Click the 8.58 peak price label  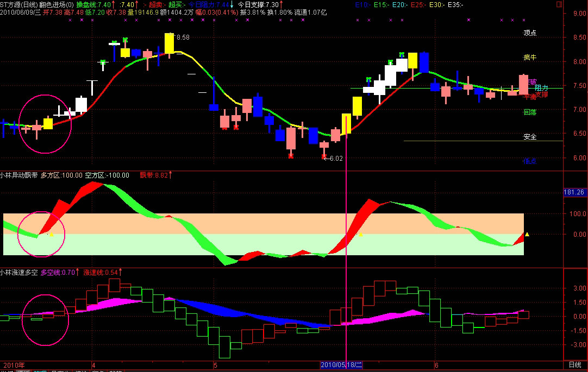183,37
